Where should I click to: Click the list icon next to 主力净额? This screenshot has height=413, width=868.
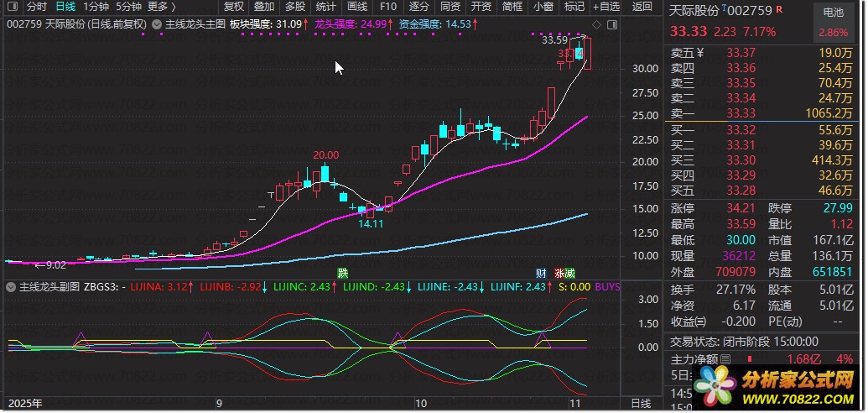(725, 359)
